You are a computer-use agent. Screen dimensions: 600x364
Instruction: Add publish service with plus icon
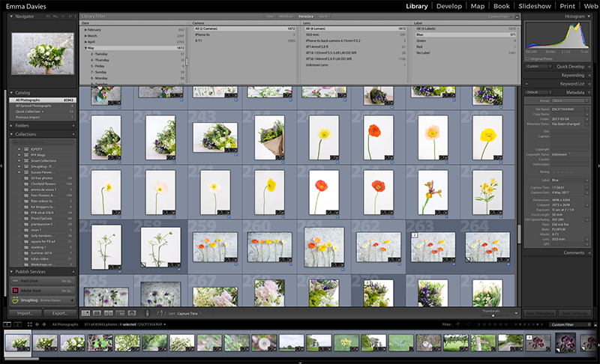pyautogui.click(x=73, y=272)
